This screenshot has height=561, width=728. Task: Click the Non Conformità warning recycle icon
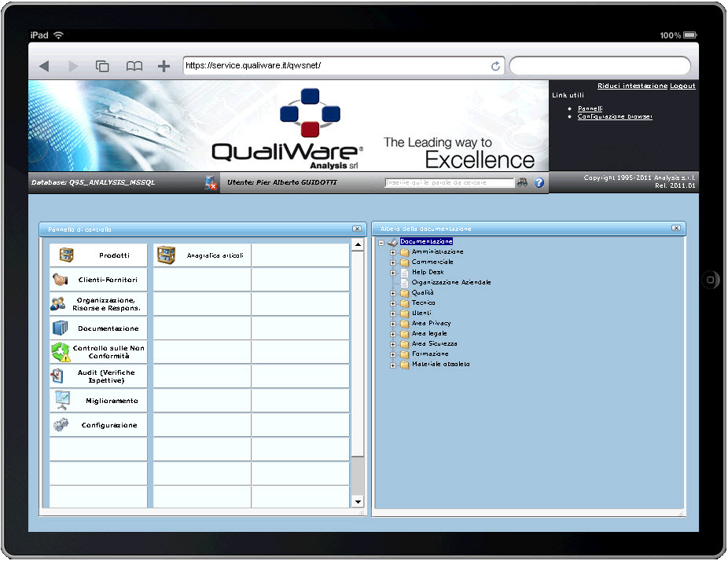click(x=61, y=352)
